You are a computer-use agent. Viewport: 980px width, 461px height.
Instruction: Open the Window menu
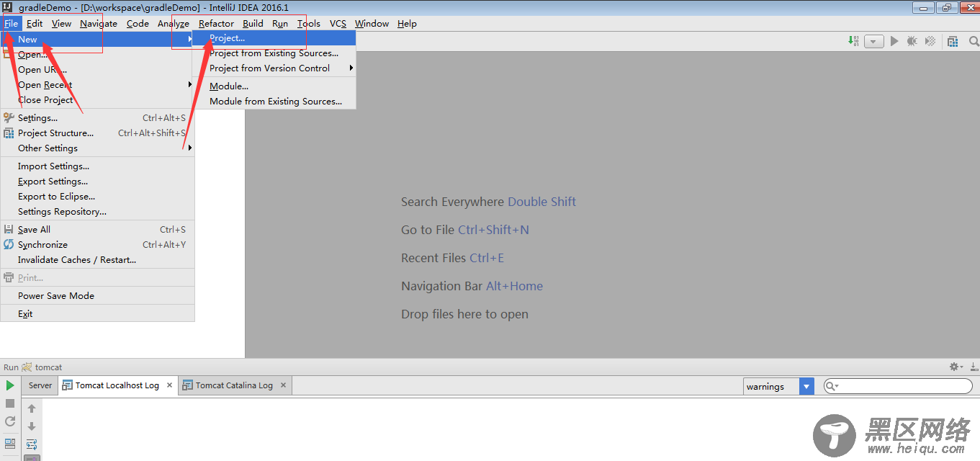click(372, 23)
